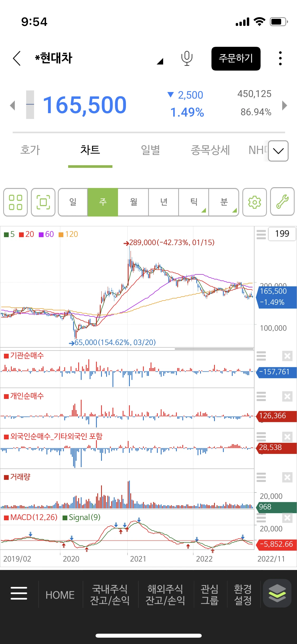Go back using the left chevron
The width and height of the screenshot is (297, 644).
[17, 58]
